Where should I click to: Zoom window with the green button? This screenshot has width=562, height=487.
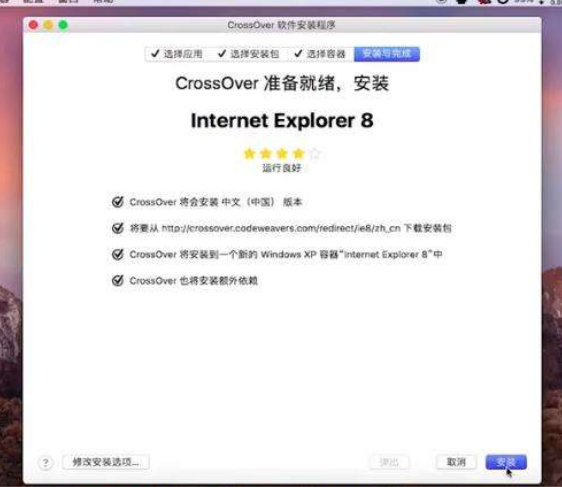click(x=63, y=25)
